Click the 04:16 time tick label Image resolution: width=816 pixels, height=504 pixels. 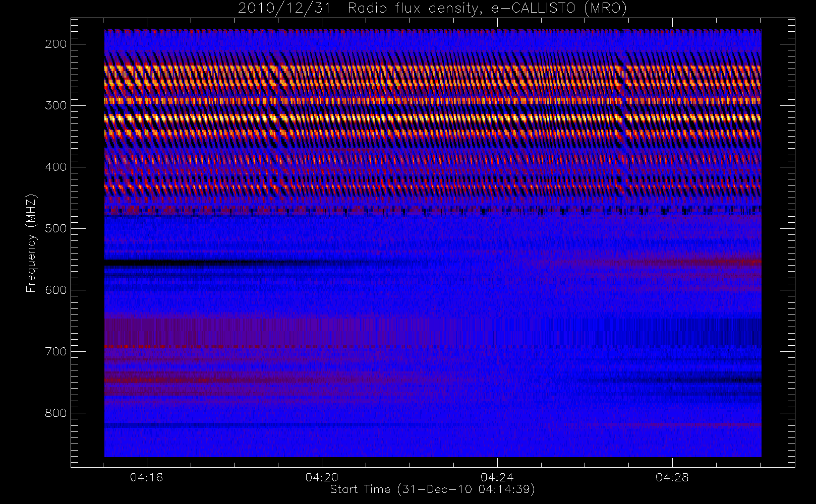click(147, 477)
